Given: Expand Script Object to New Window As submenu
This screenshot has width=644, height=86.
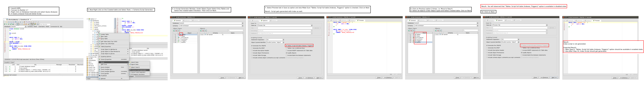Looking at the screenshot, I should pyautogui.click(x=114, y=51).
